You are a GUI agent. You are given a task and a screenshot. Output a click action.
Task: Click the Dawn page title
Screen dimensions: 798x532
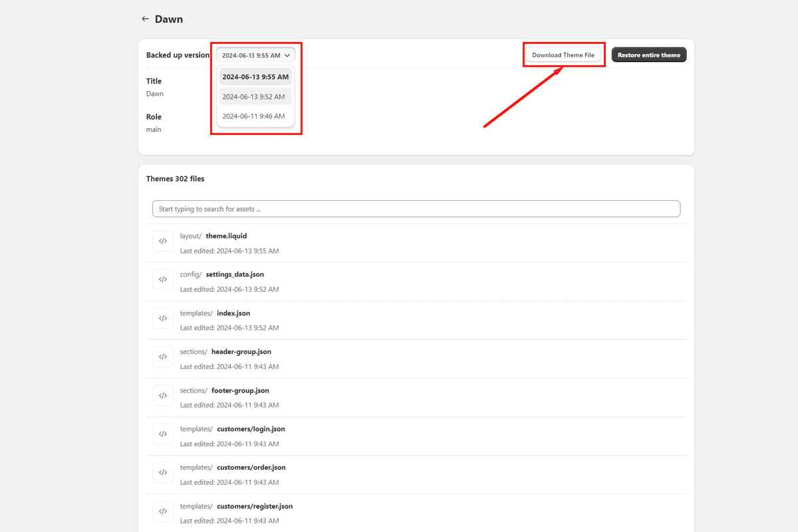tap(168, 19)
